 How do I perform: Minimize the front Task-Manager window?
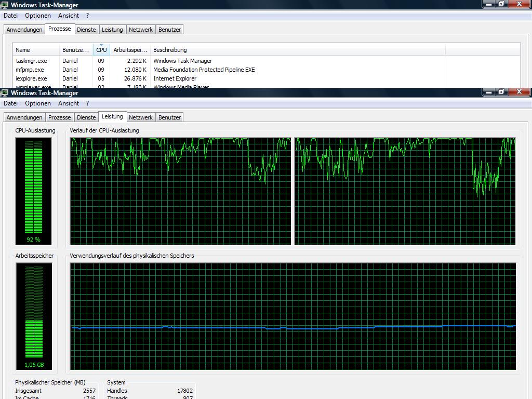tap(488, 92)
